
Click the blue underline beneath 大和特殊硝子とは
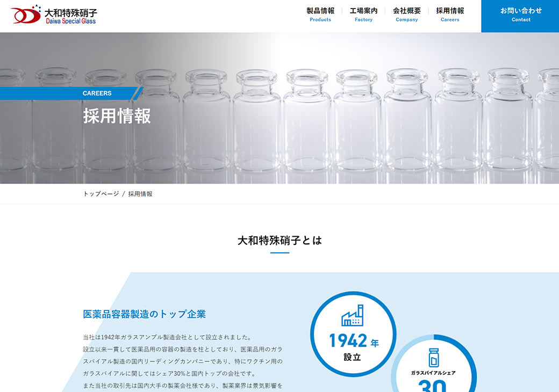279,254
